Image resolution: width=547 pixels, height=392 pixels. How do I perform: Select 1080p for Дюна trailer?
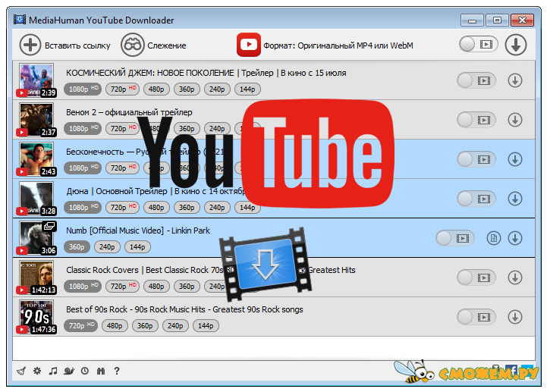(x=83, y=207)
